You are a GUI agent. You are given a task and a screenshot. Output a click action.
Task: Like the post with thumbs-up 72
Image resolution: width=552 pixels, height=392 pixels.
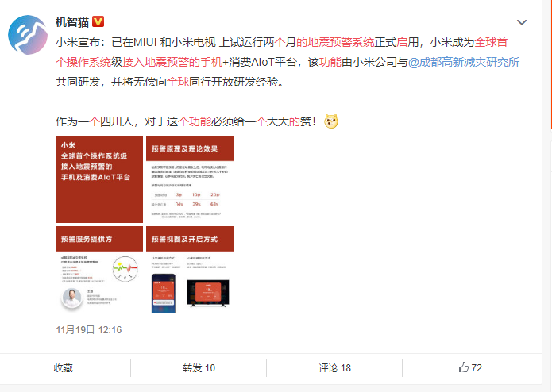tap(470, 367)
